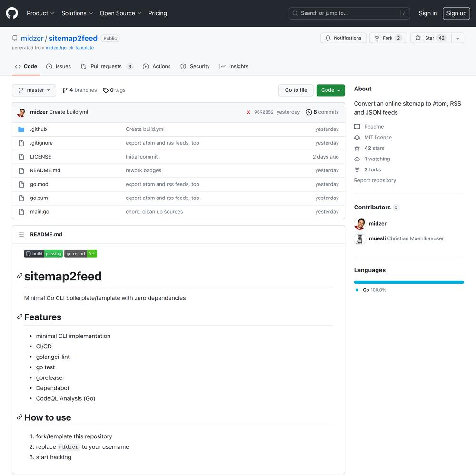Click the red failed build X icon
The width and height of the screenshot is (476, 476).
pyautogui.click(x=248, y=112)
